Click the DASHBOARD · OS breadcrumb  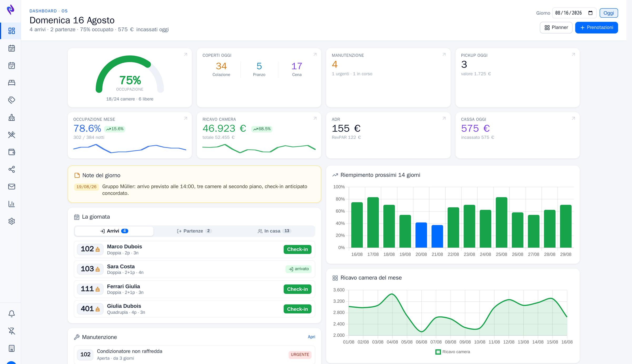click(48, 11)
